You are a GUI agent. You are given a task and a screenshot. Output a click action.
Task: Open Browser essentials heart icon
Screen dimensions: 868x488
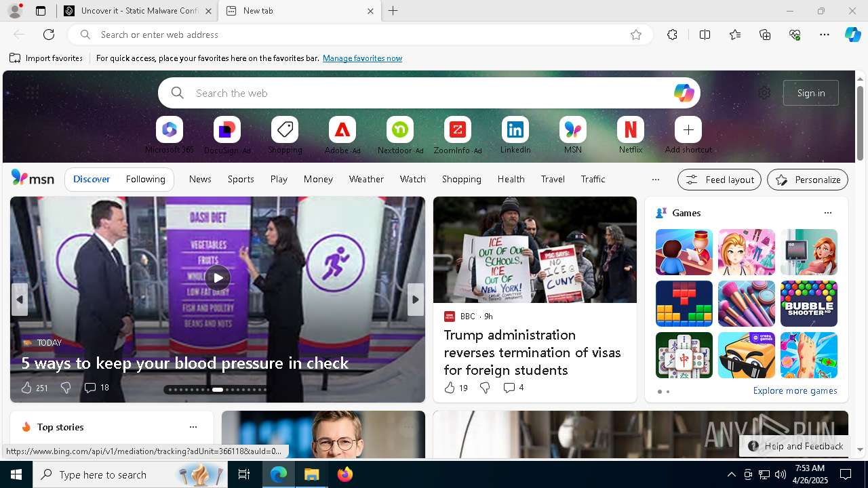click(795, 35)
